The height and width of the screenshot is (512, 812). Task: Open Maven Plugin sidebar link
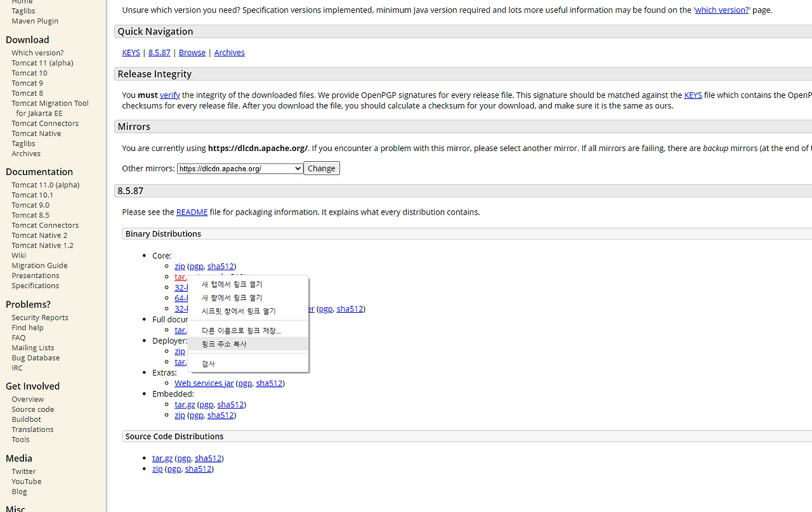point(35,21)
